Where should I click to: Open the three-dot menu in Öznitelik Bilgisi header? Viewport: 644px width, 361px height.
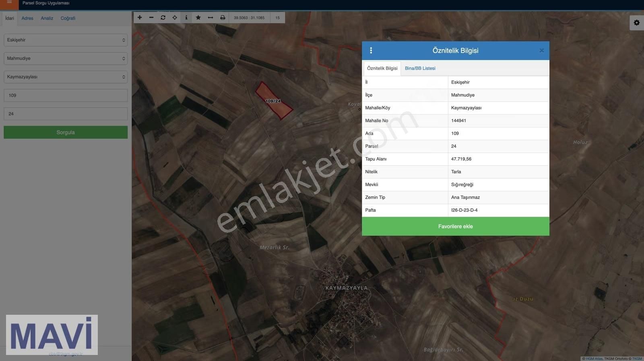point(371,51)
